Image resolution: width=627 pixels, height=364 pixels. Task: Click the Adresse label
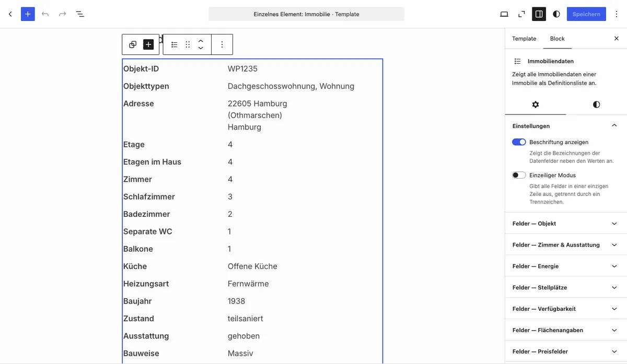(x=138, y=103)
